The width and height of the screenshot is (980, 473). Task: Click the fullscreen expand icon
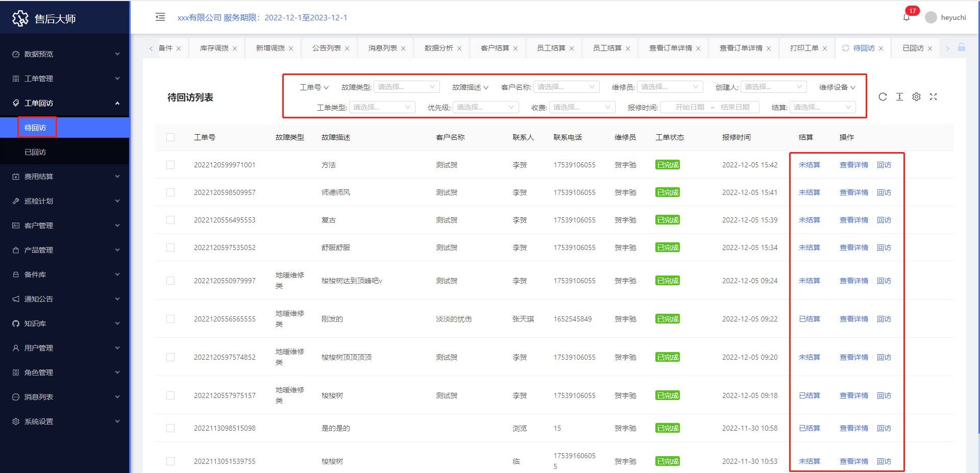click(x=933, y=97)
